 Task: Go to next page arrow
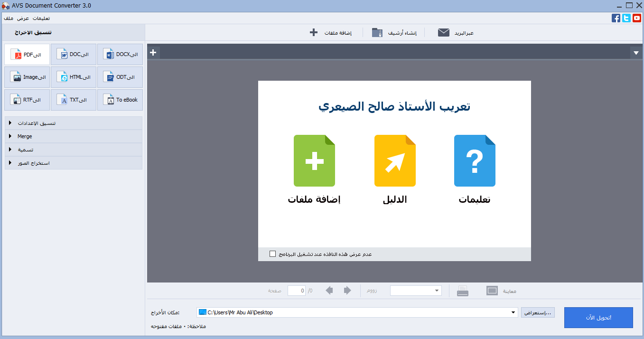347,291
